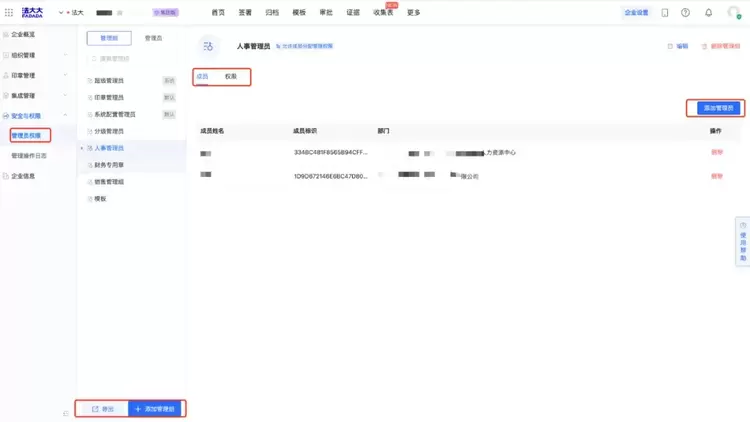The width and height of the screenshot is (750, 422).
Task: Open the user avatar at top right
Action: (x=734, y=12)
